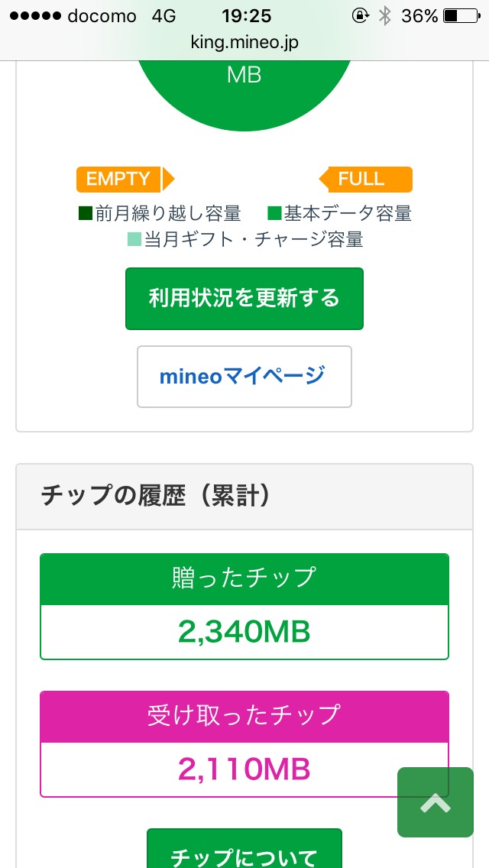Image resolution: width=489 pixels, height=868 pixels.
Task: Open the mineoマイページ link button
Action: pos(244,377)
